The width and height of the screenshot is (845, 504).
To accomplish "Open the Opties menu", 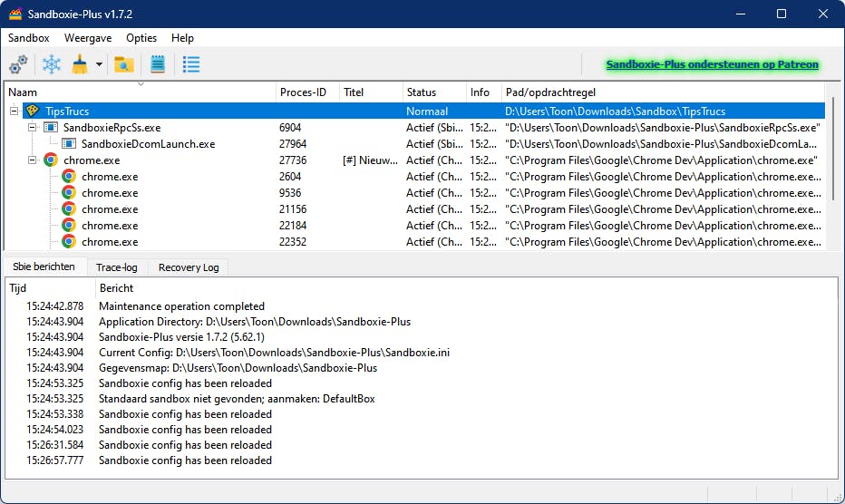I will pyautogui.click(x=141, y=38).
